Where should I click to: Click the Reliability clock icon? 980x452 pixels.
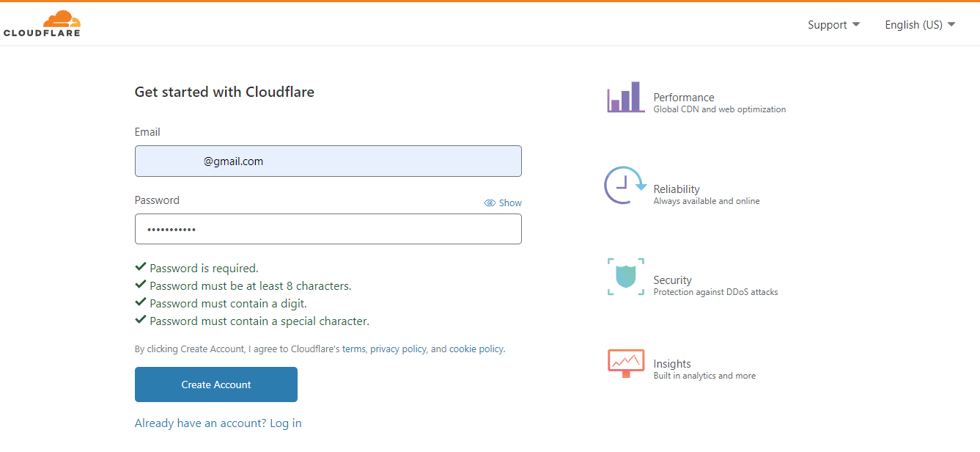click(x=624, y=186)
